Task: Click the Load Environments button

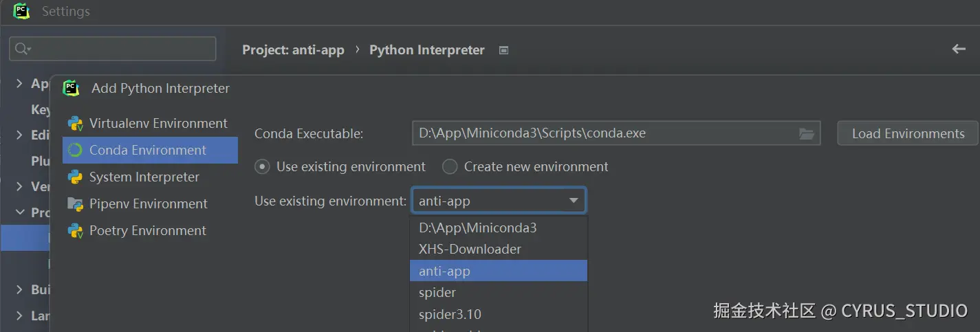Action: pyautogui.click(x=907, y=134)
